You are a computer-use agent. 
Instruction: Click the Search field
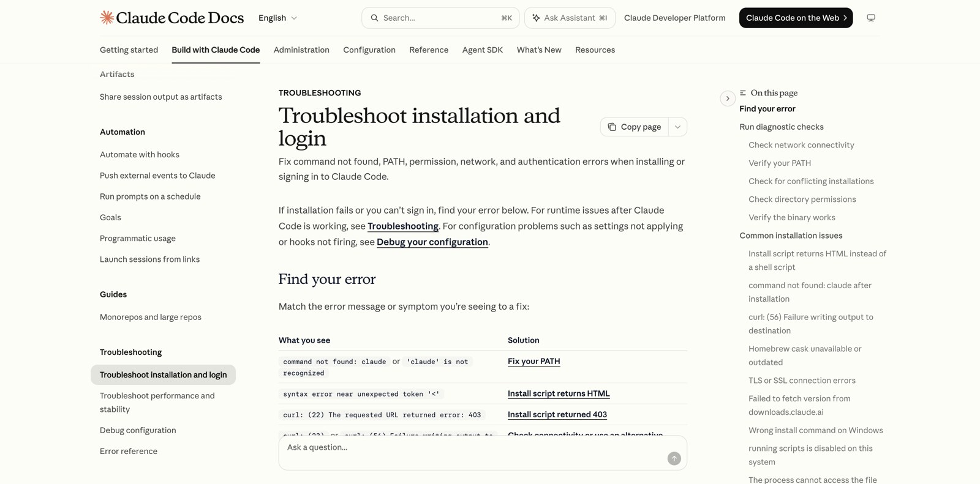click(x=440, y=18)
